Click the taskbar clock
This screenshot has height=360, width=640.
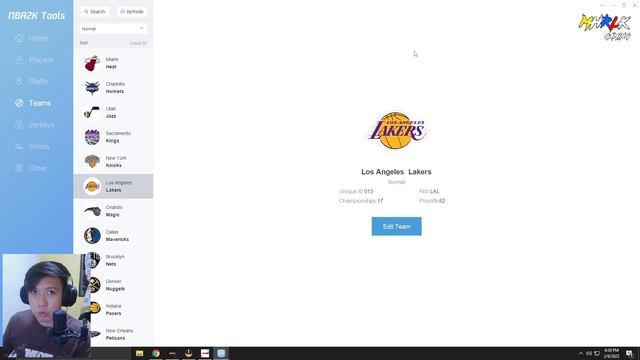tap(611, 353)
